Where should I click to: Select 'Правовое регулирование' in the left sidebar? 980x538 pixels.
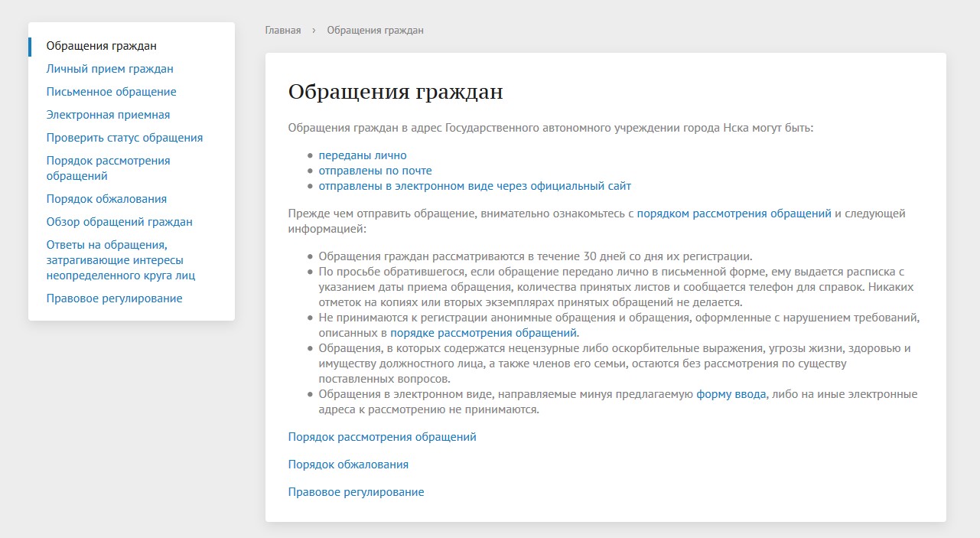click(114, 298)
